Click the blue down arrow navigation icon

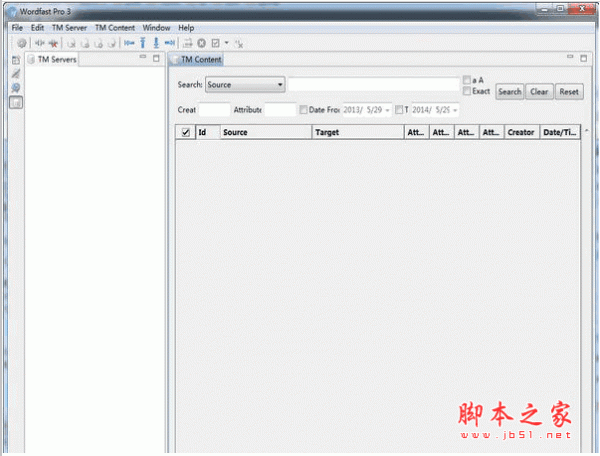click(156, 43)
